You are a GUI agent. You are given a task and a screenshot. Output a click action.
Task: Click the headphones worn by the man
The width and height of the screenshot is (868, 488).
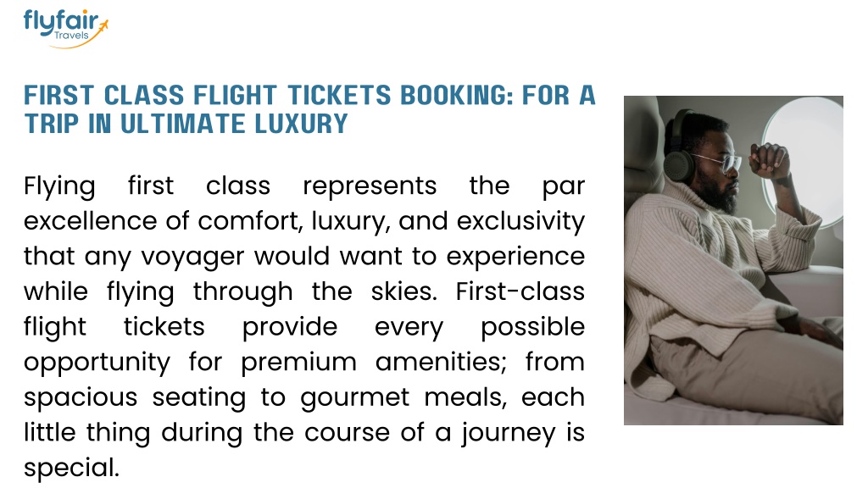[681, 147]
